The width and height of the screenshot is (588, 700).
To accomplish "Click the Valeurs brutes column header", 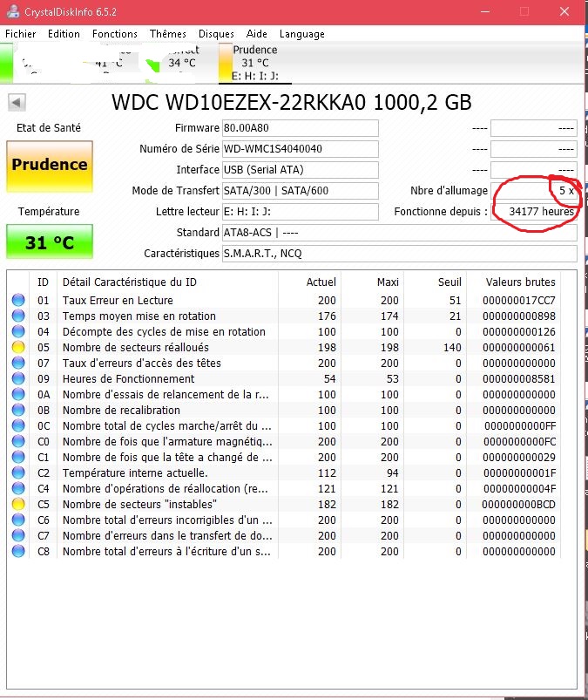I will click(513, 282).
